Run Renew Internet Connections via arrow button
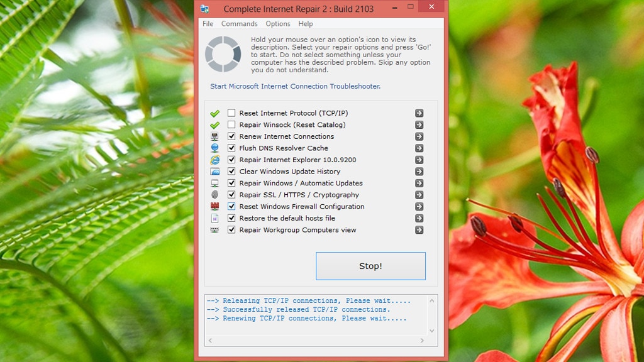The image size is (644, 362). click(419, 136)
